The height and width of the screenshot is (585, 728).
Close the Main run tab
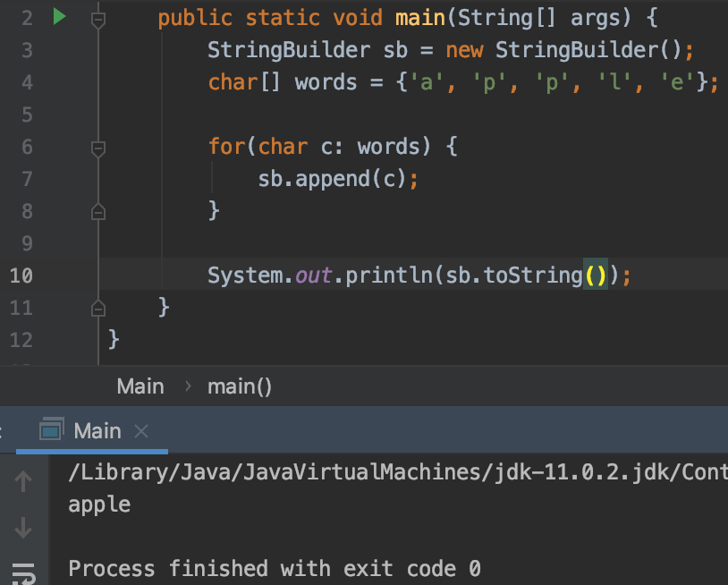[x=141, y=431]
